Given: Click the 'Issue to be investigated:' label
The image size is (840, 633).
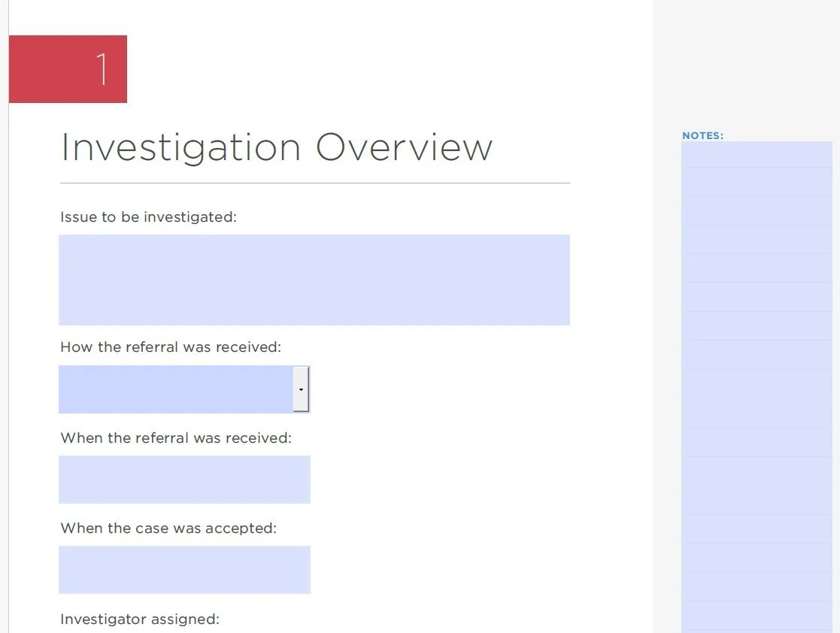Looking at the screenshot, I should pos(148,217).
